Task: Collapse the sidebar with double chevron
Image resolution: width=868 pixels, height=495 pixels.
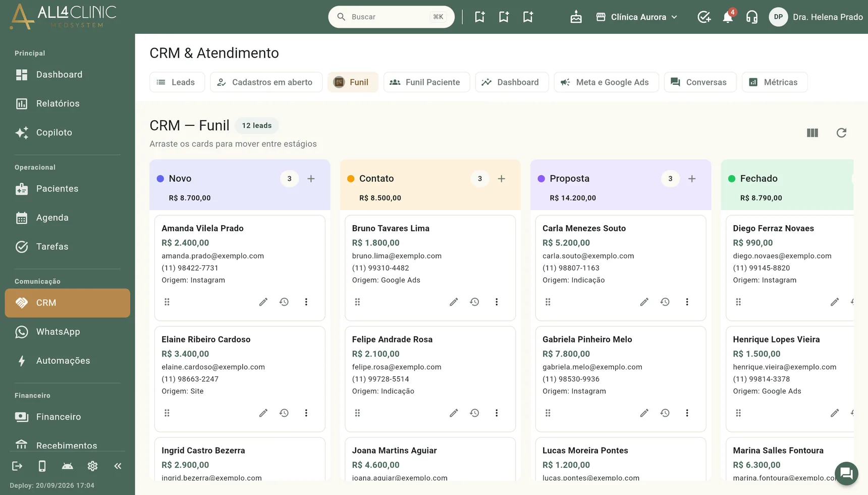Action: point(118,466)
